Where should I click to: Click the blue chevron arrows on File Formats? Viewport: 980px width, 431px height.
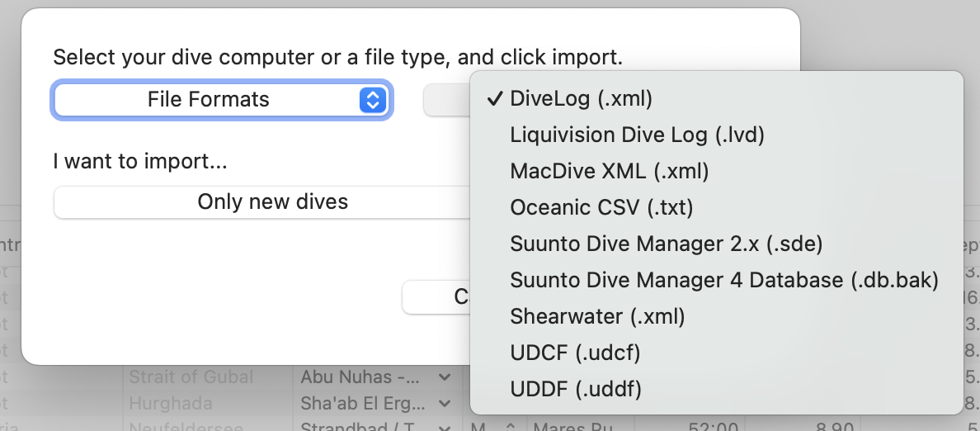372,101
